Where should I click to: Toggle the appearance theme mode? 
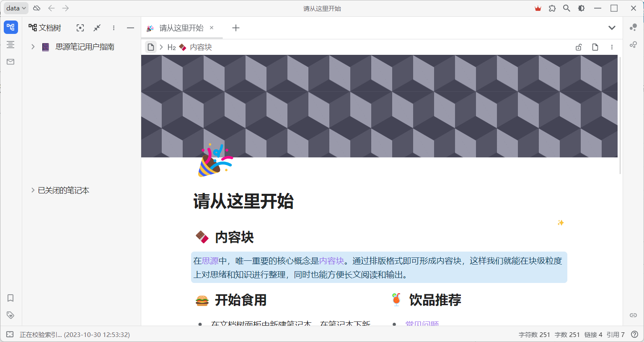pyautogui.click(x=581, y=8)
